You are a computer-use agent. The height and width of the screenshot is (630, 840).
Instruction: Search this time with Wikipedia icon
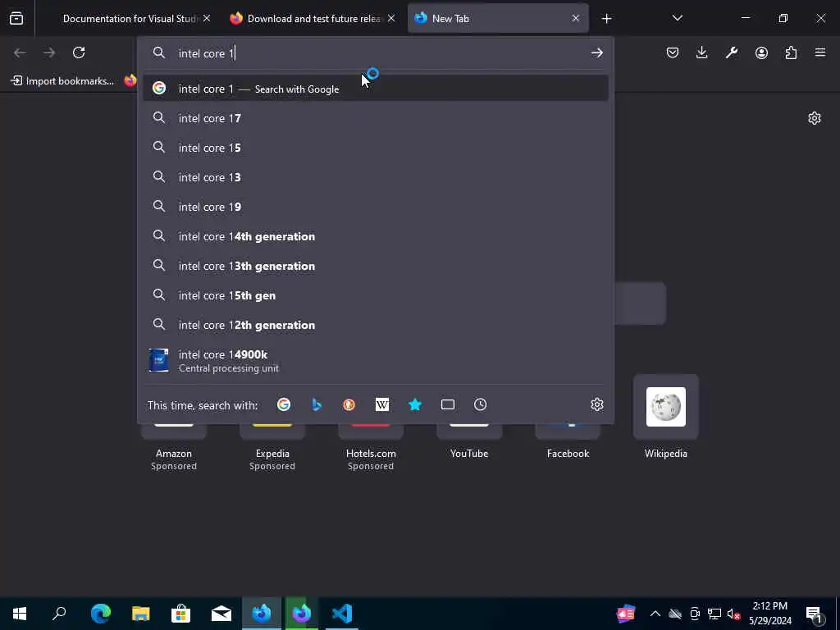pos(382,404)
